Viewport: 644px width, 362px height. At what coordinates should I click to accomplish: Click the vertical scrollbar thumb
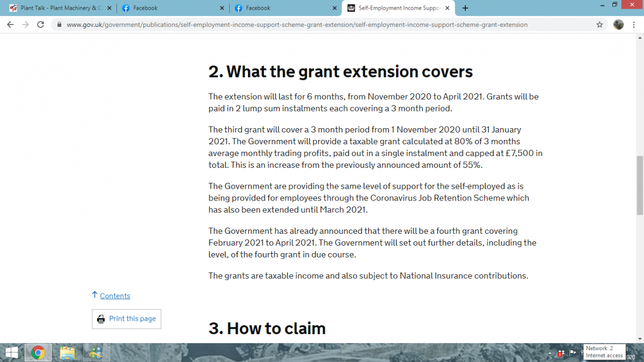639,185
